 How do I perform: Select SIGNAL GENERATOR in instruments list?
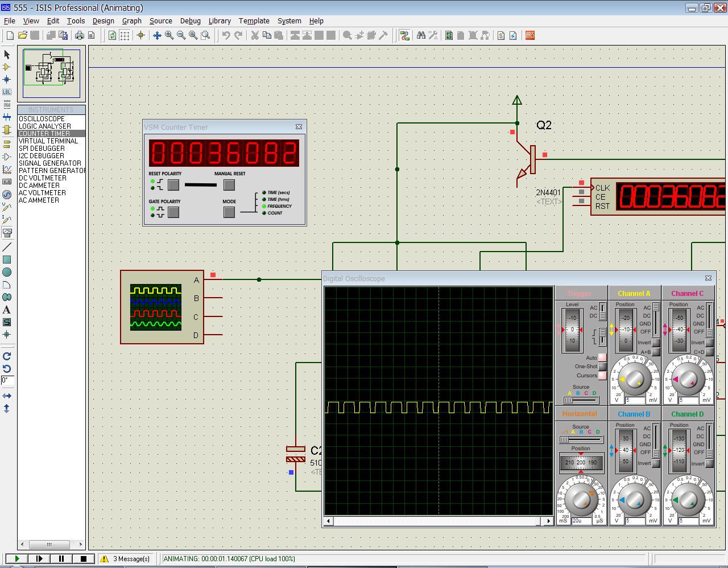tap(50, 163)
